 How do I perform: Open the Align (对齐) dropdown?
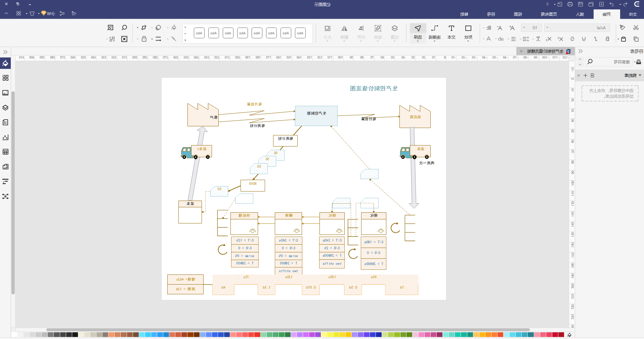361,33
